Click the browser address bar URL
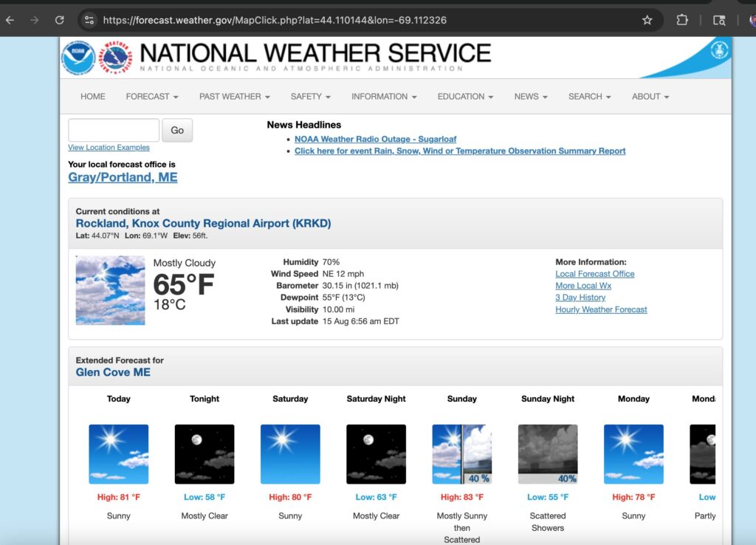756x545 pixels. [x=275, y=20]
